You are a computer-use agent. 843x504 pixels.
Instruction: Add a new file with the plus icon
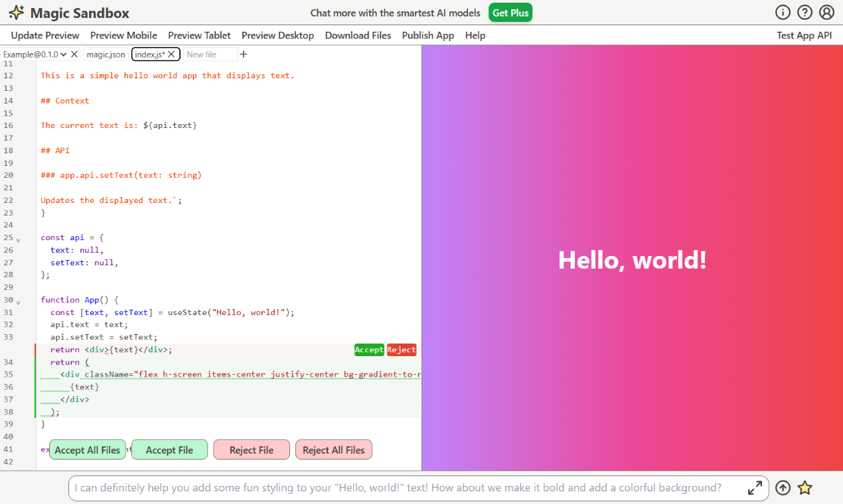(244, 54)
